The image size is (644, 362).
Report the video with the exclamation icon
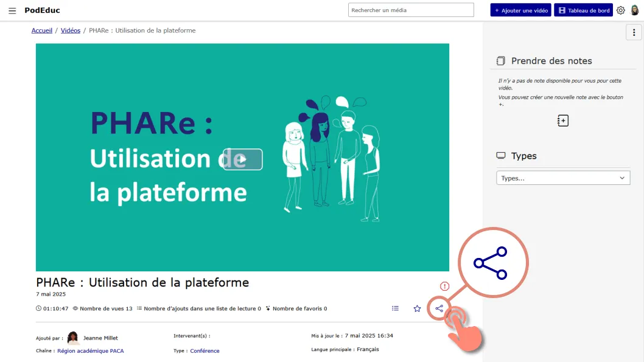[444, 286]
